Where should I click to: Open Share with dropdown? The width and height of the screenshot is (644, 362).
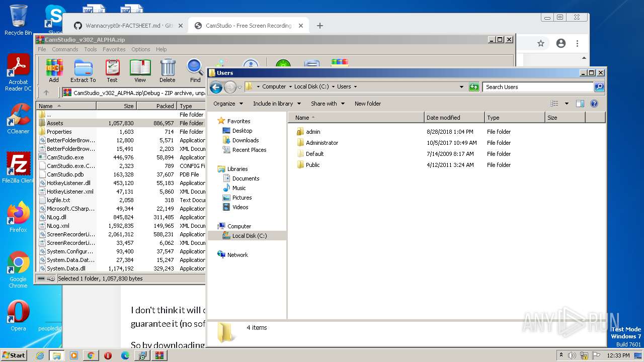[x=328, y=104]
